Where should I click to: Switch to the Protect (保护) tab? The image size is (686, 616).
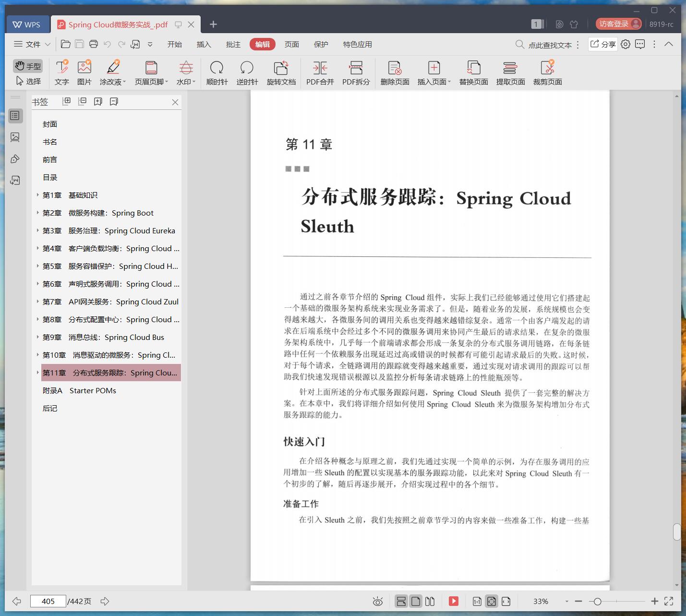[321, 44]
